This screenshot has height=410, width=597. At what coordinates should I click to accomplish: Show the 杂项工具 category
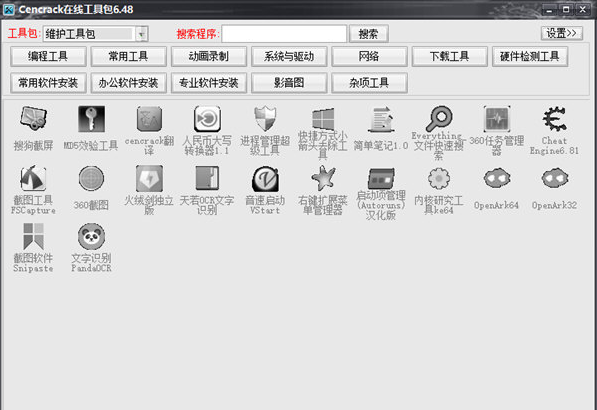coord(369,83)
